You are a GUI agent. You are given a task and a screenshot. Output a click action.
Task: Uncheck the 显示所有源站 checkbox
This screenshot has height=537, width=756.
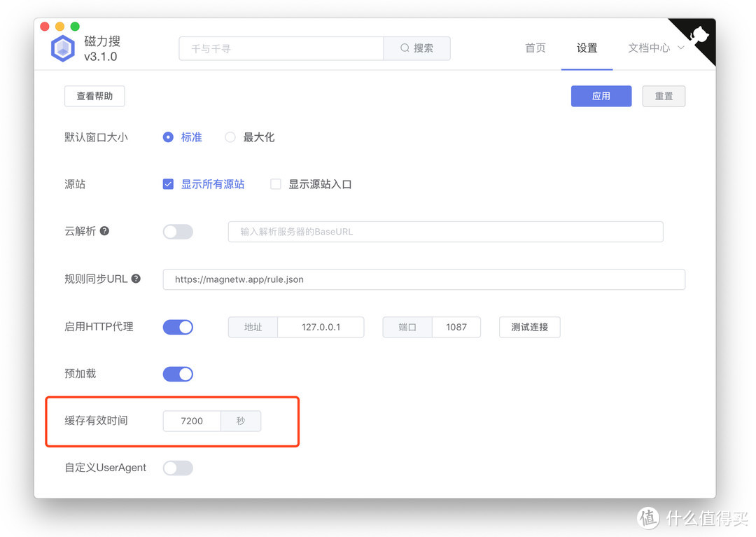[x=168, y=184]
